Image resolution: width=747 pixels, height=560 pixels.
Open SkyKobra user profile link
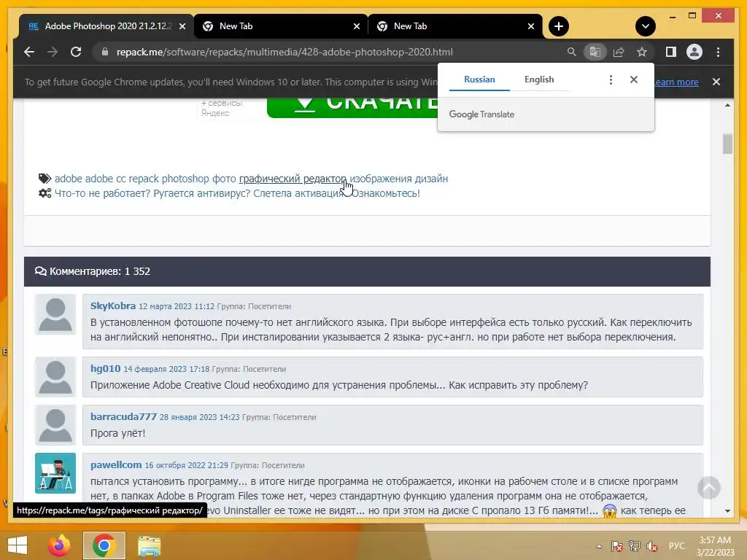113,306
